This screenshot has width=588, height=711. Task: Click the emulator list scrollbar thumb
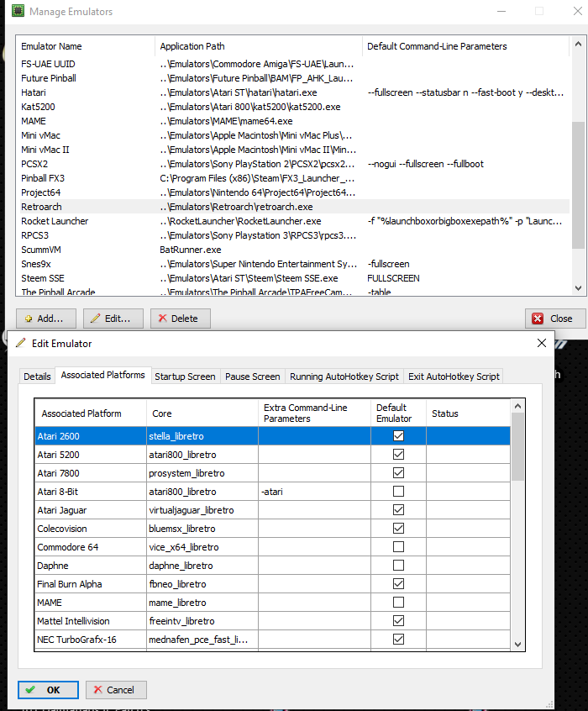pyautogui.click(x=578, y=185)
